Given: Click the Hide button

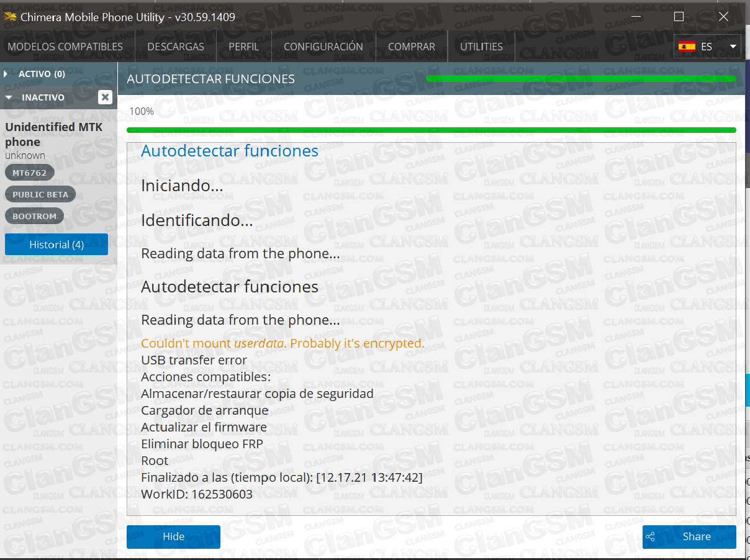Looking at the screenshot, I should pyautogui.click(x=173, y=537).
